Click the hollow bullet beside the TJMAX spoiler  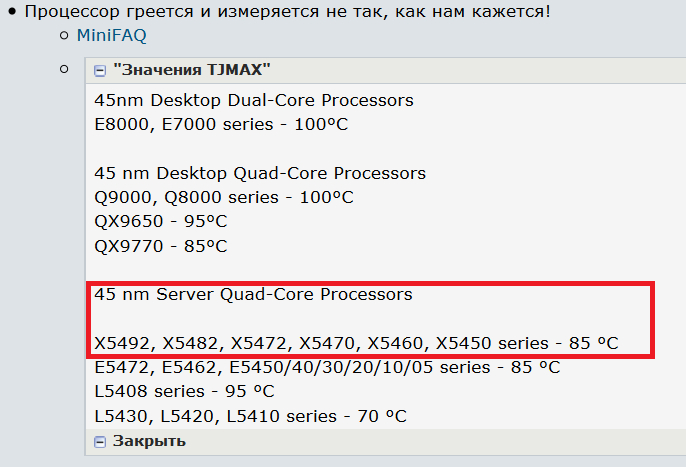pos(64,70)
